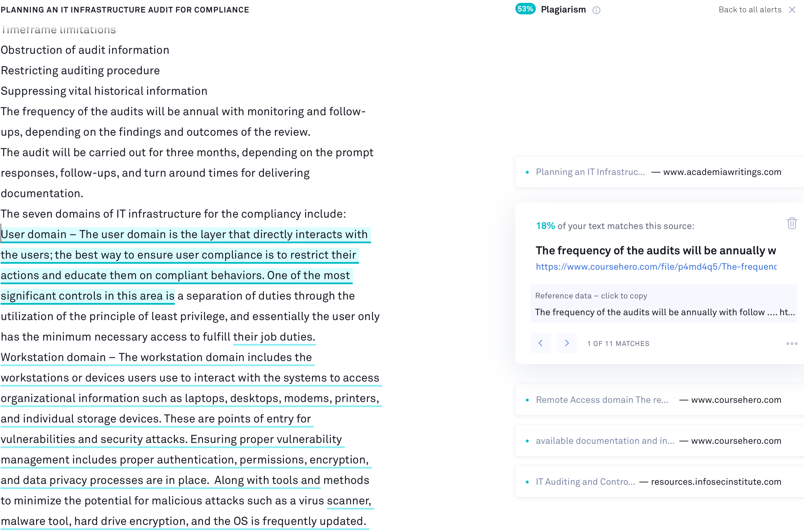Viewport: 804px width, 532px height.
Task: Click the Plagiarism info icon
Action: pos(596,10)
